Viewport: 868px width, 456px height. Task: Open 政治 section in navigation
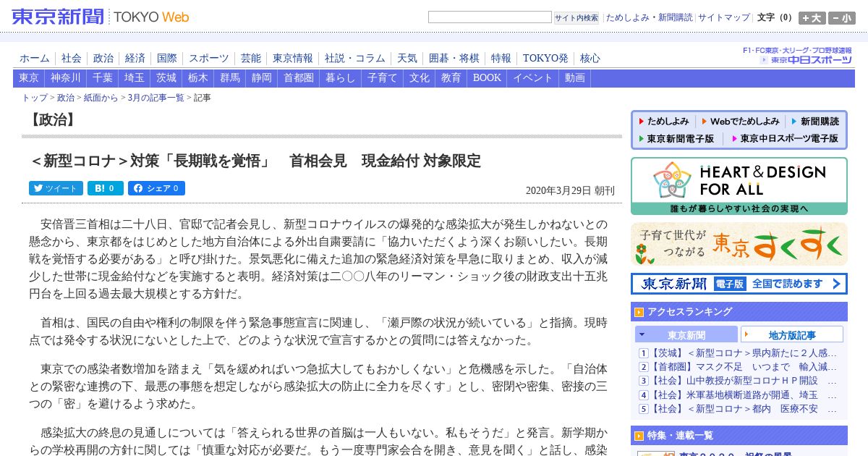[103, 58]
